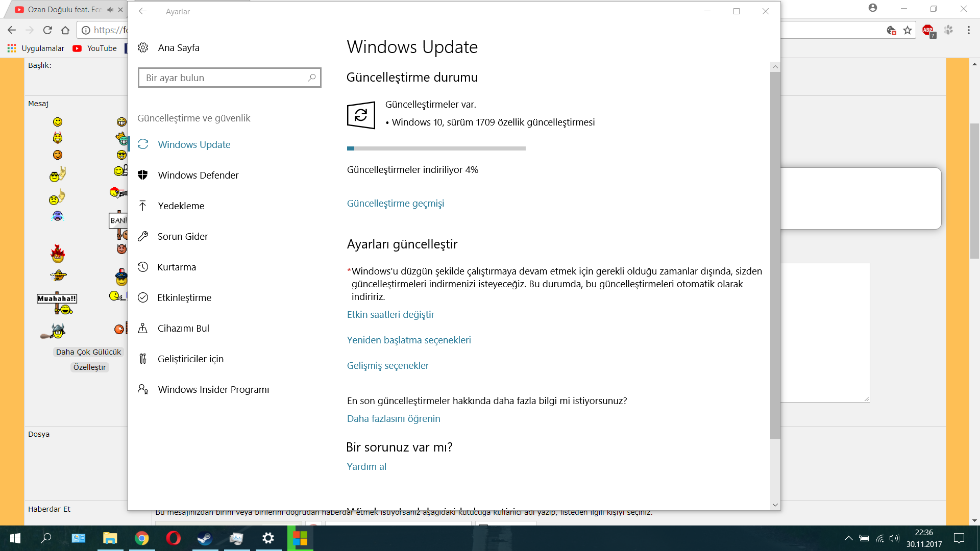Select Windows Insider Programı in the sidebar
The width and height of the screenshot is (980, 551).
click(x=225, y=389)
